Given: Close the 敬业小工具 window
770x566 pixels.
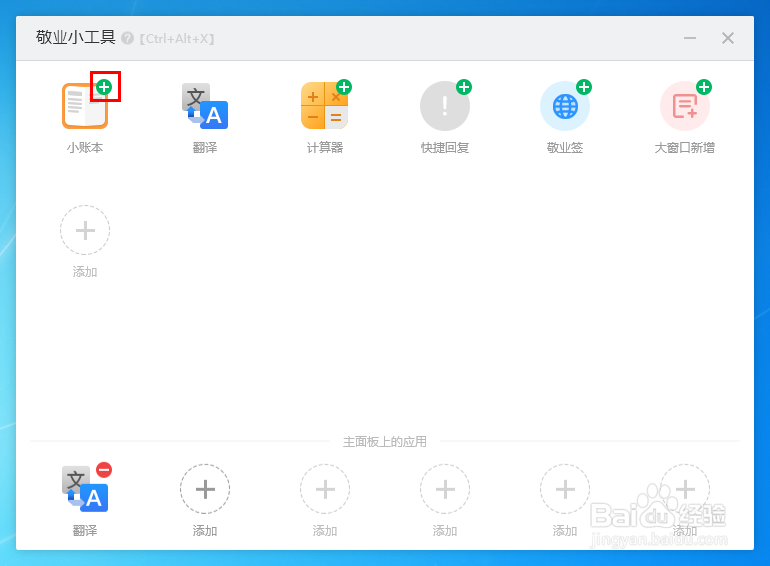Looking at the screenshot, I should pos(728,38).
